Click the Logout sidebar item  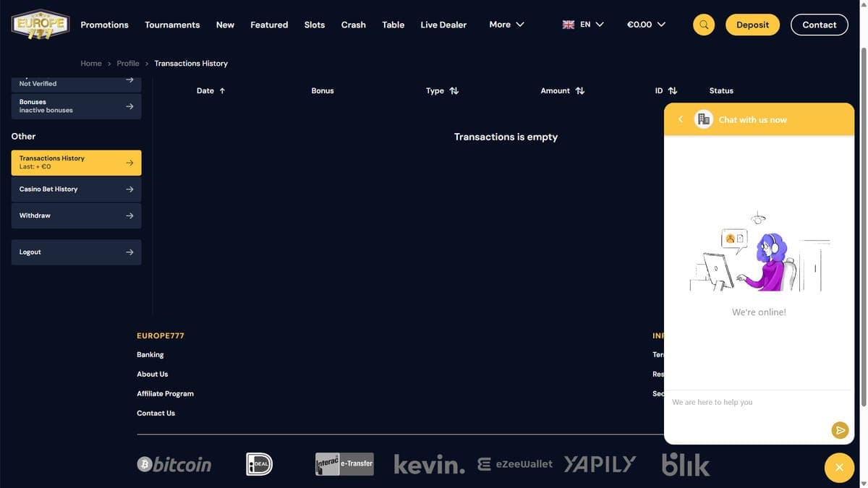click(x=76, y=252)
